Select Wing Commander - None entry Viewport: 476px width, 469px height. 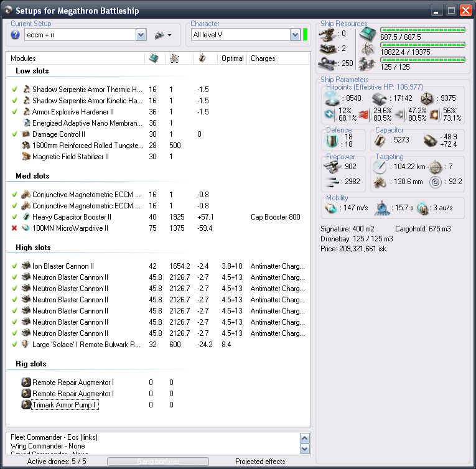tap(48, 446)
